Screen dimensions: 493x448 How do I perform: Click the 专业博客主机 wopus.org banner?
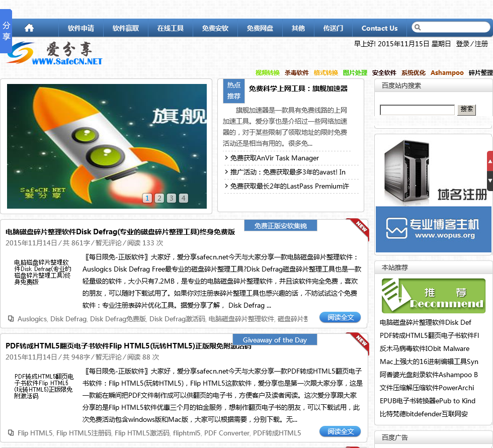click(433, 229)
